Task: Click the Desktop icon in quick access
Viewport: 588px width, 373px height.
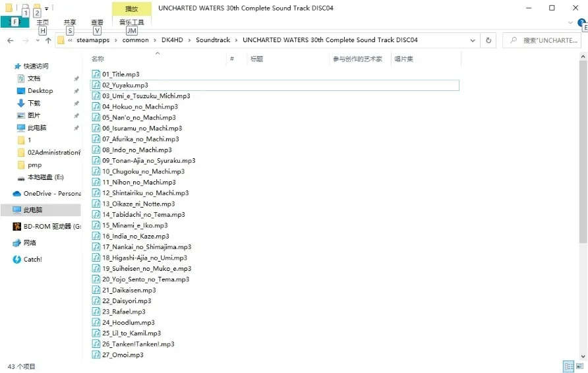Action: [21, 91]
